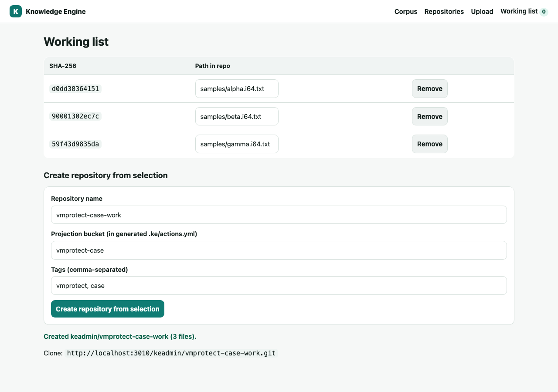The image size is (558, 392).
Task: Focus the Tags comma-separated input
Action: pos(279,286)
